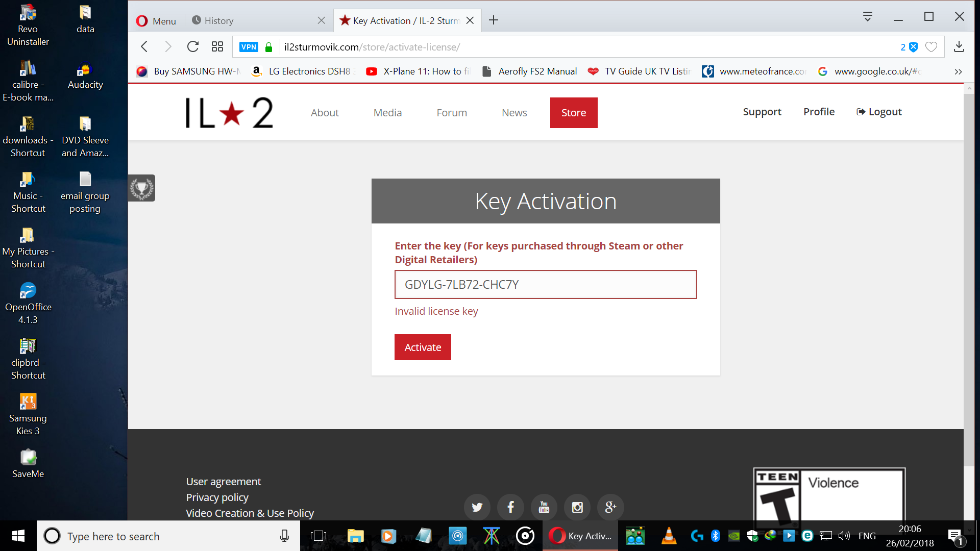980x551 pixels.
Task: Open the browser downloads icon
Action: point(959,47)
